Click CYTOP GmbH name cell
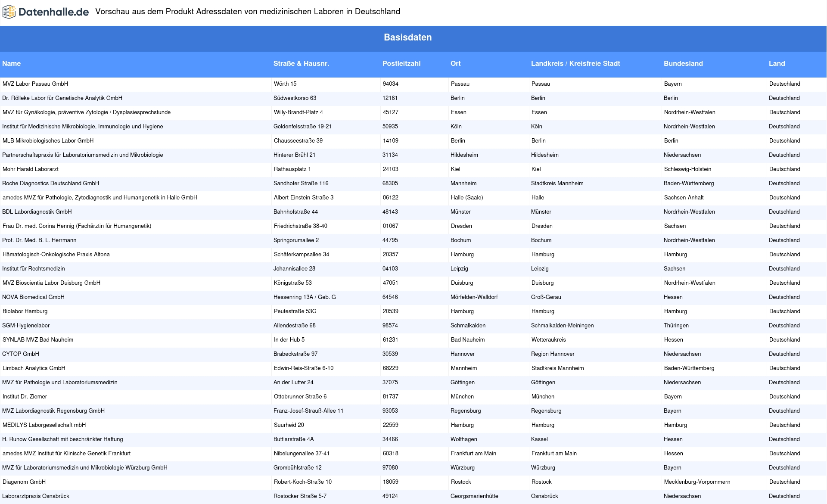The width and height of the screenshot is (827, 504). pyautogui.click(x=21, y=354)
